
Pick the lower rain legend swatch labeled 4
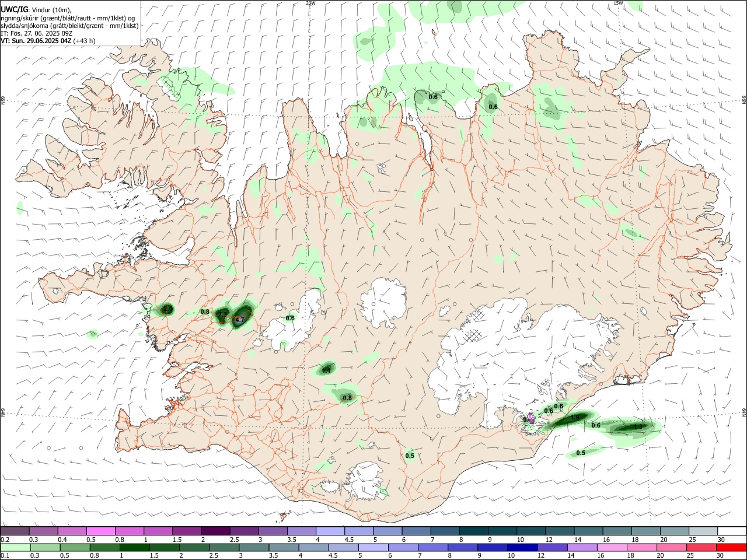[313, 547]
